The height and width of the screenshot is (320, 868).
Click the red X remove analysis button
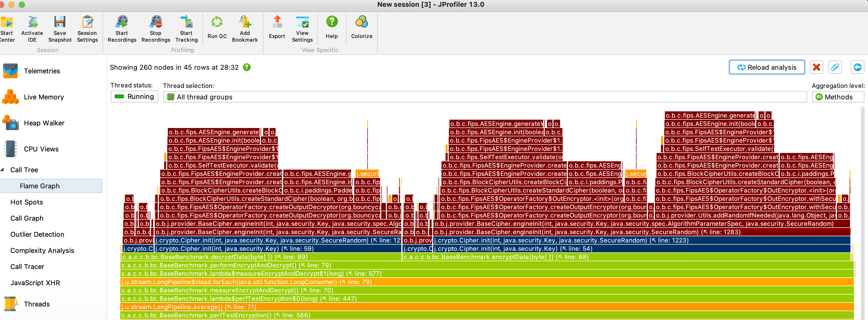pos(816,67)
